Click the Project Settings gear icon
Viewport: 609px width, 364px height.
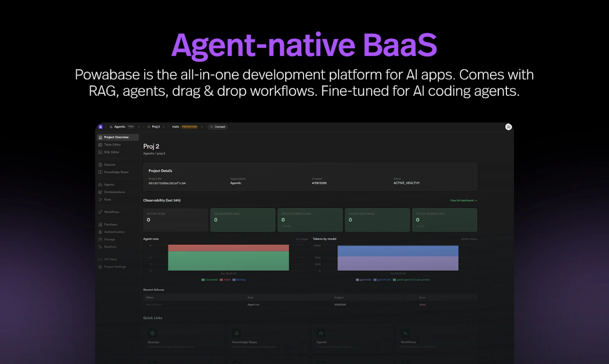[100, 267]
